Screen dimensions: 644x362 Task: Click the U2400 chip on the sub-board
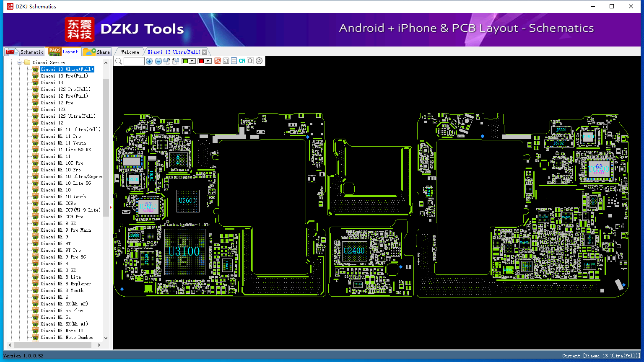[x=354, y=251]
